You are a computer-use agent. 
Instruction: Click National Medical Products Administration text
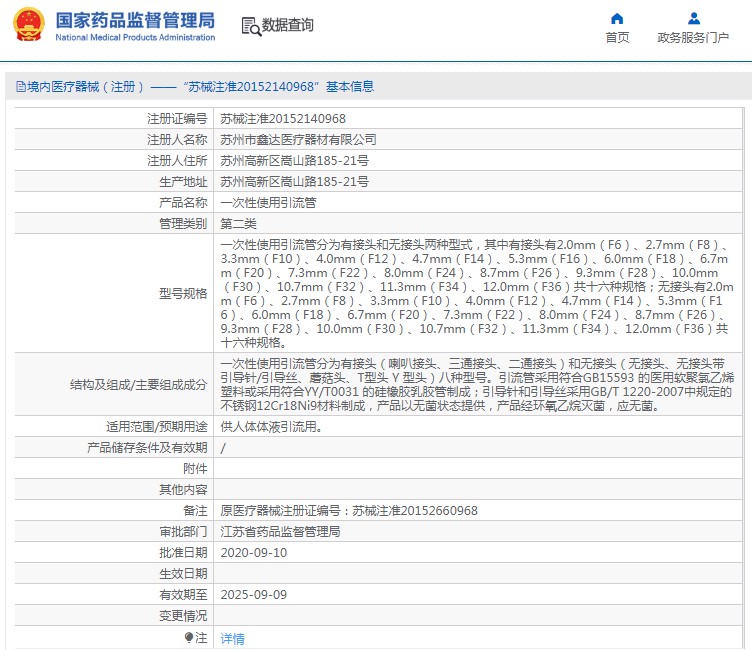(135, 37)
